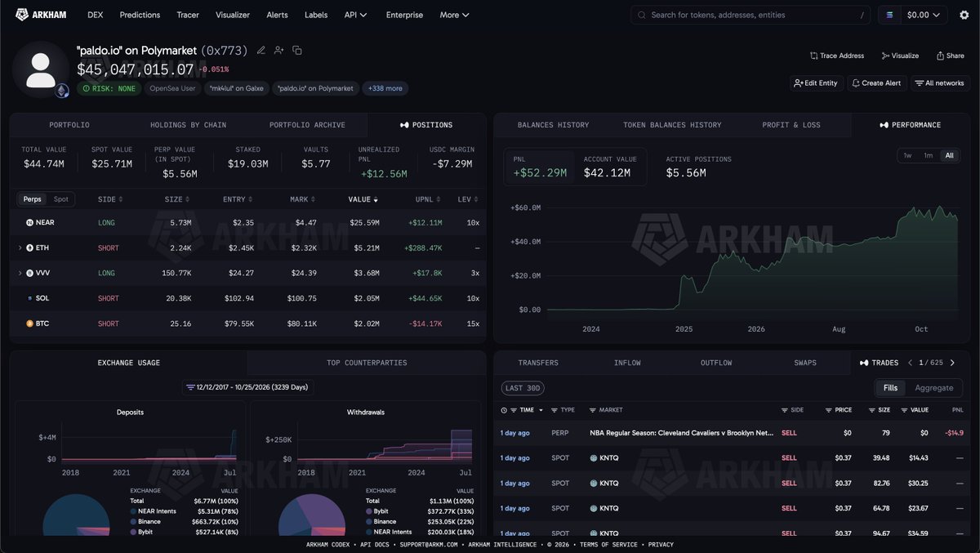
Task: Set performance chart range to 1m
Action: [x=929, y=155]
